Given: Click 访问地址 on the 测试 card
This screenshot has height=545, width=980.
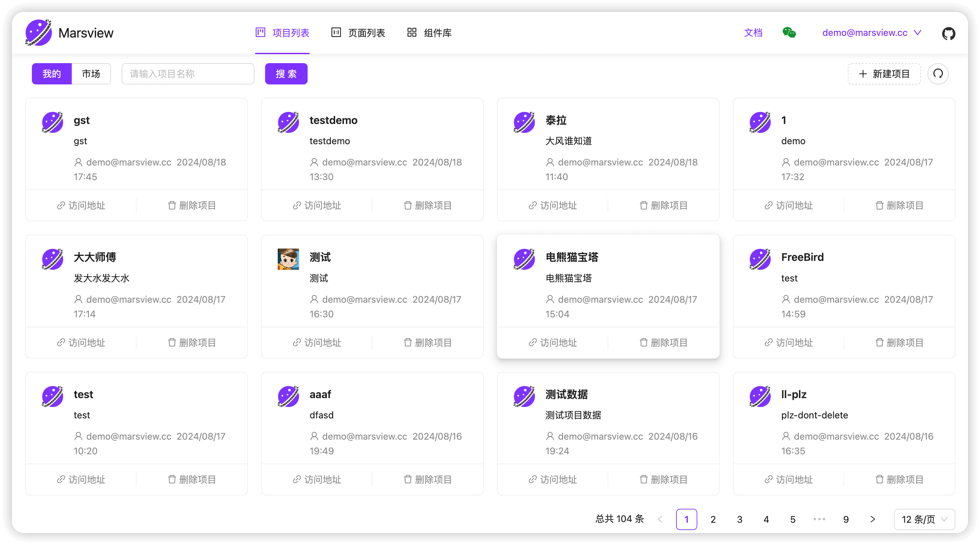Looking at the screenshot, I should 317,343.
